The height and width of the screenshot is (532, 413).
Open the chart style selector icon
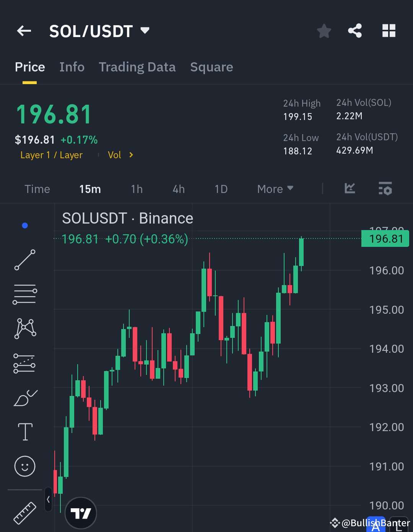pos(350,188)
